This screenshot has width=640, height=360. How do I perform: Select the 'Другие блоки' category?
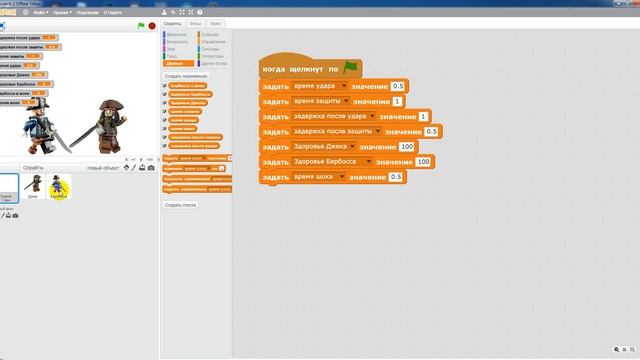pyautogui.click(x=213, y=63)
